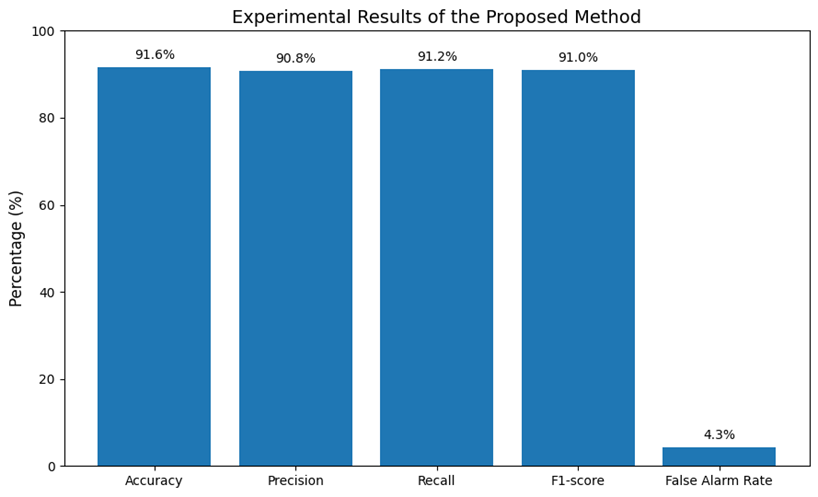Click the 4.3% value label
This screenshot has height=497, width=818.
coord(719,435)
